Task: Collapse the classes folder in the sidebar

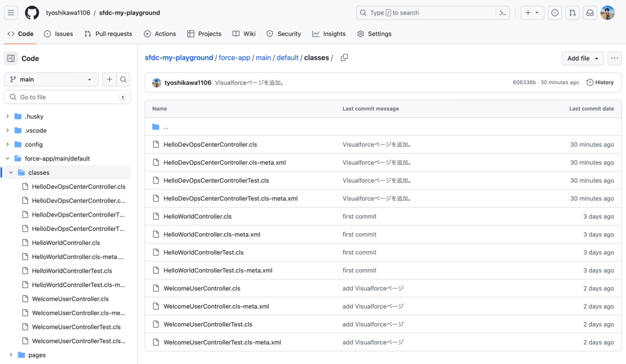Action: [10, 172]
